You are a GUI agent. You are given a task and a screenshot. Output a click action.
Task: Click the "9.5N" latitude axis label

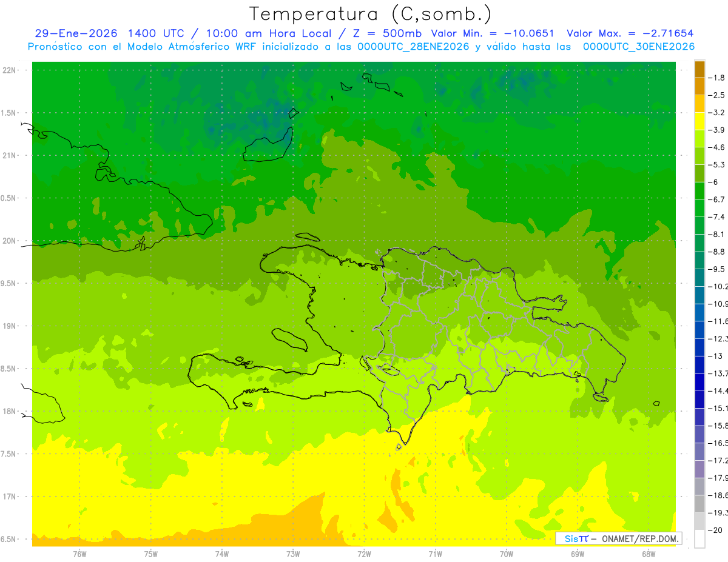pyautogui.click(x=9, y=284)
